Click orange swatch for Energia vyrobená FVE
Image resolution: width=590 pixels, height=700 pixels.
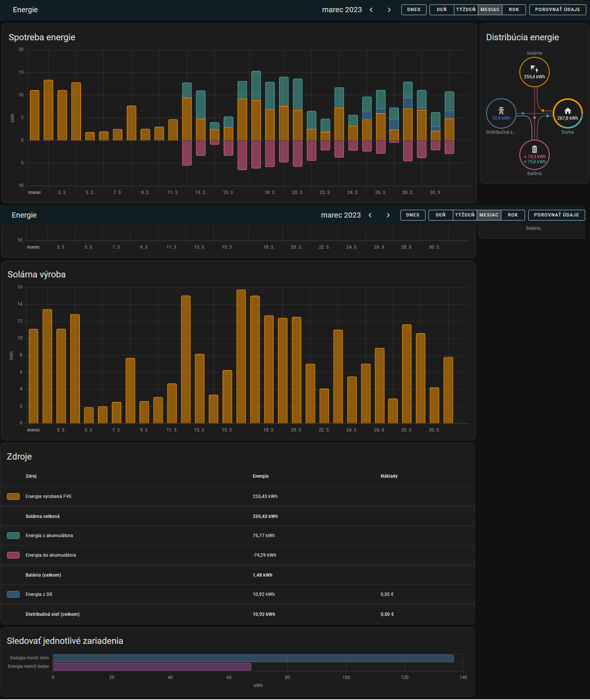pos(13,496)
